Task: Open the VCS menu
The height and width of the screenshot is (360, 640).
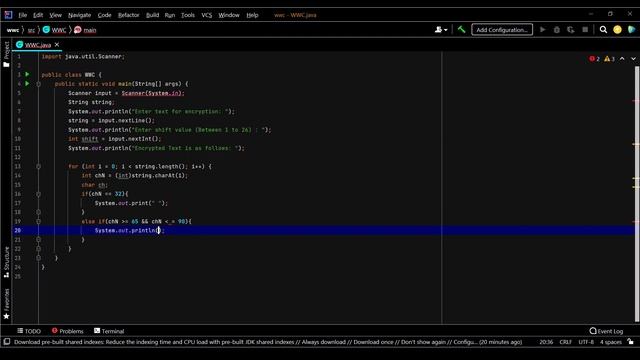Action: pyautogui.click(x=207, y=15)
